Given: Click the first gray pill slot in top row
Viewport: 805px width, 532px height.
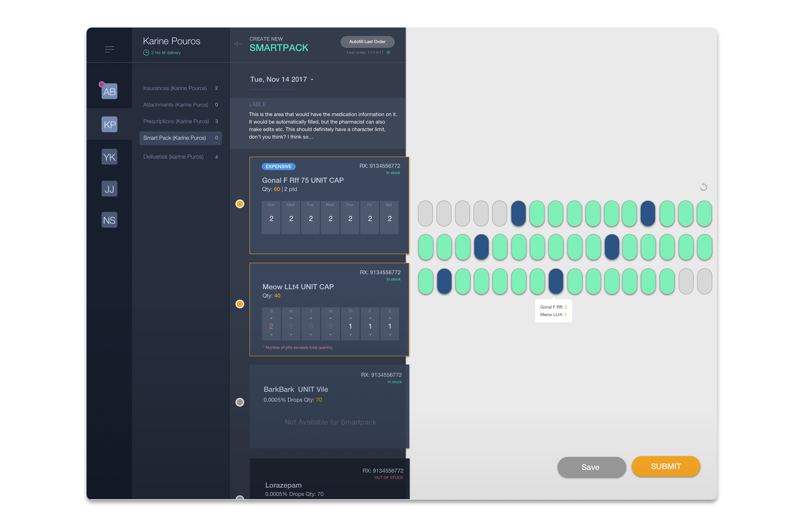Looking at the screenshot, I should point(425,213).
